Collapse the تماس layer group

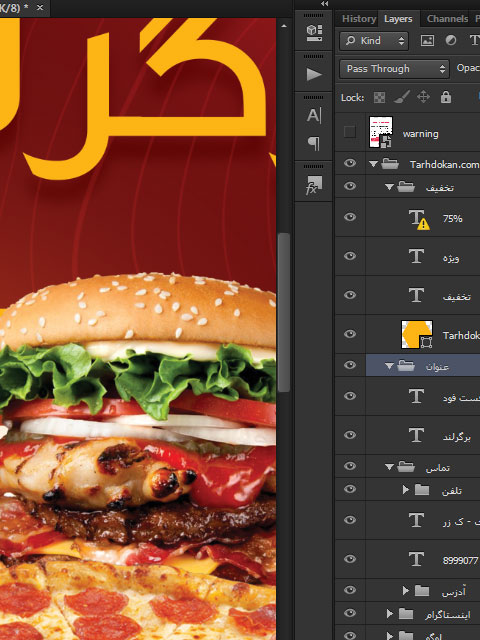tap(389, 466)
